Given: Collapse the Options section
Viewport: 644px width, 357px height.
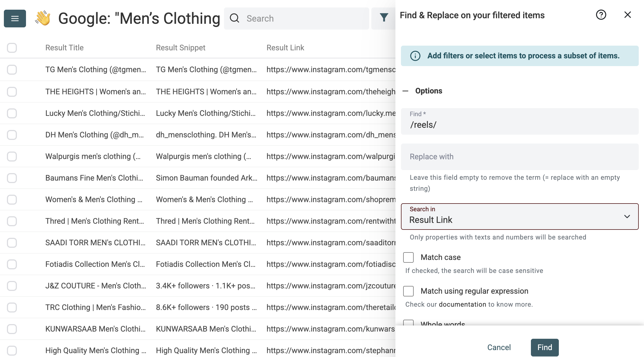Looking at the screenshot, I should tap(406, 91).
